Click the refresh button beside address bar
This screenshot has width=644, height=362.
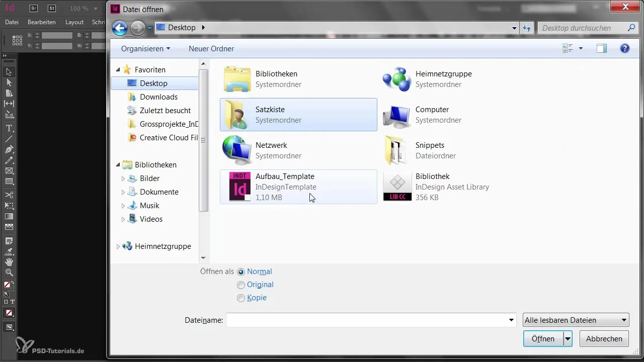point(527,28)
